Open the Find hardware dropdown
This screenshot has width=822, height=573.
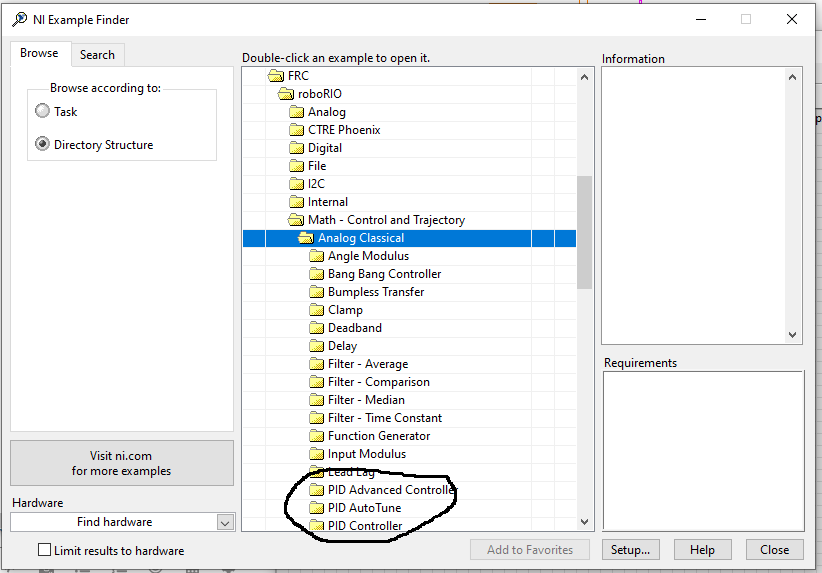225,522
